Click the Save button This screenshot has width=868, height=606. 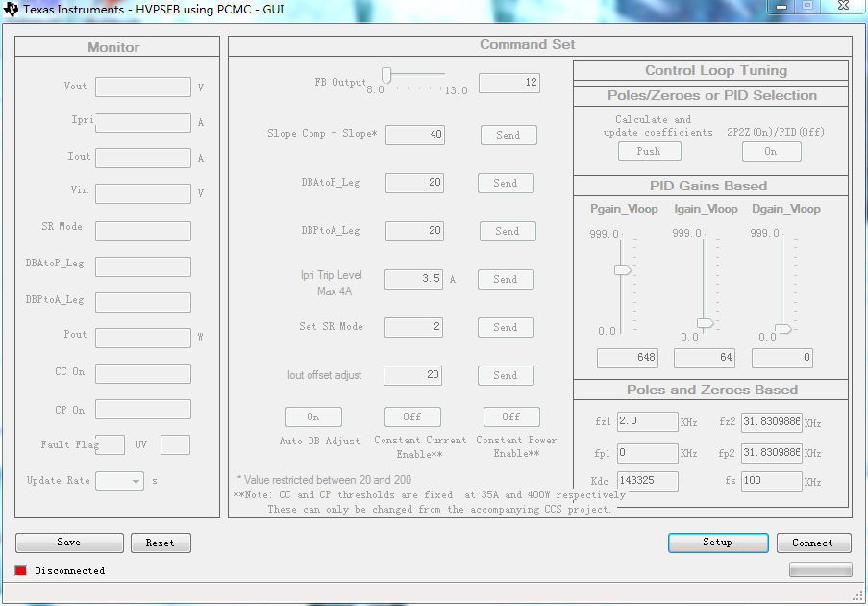[69, 543]
